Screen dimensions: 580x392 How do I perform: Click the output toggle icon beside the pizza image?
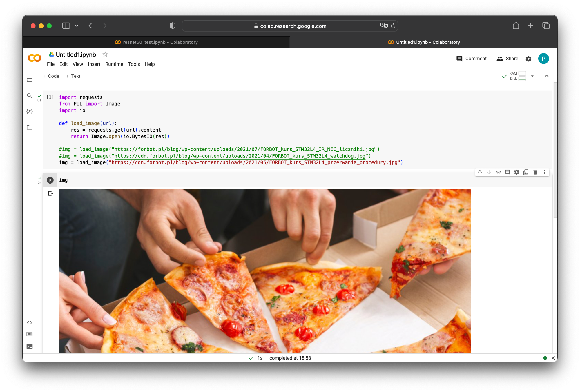51,193
